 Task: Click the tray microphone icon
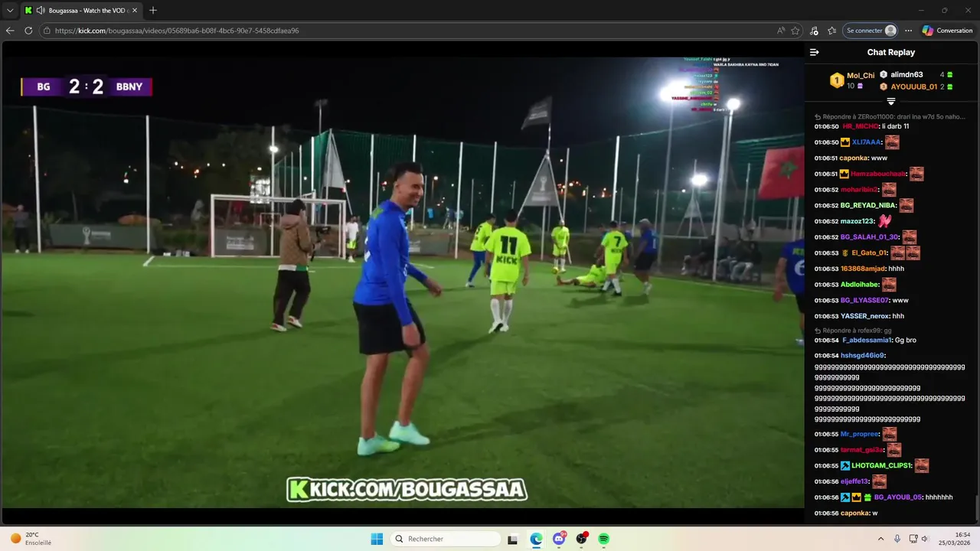pyautogui.click(x=897, y=539)
